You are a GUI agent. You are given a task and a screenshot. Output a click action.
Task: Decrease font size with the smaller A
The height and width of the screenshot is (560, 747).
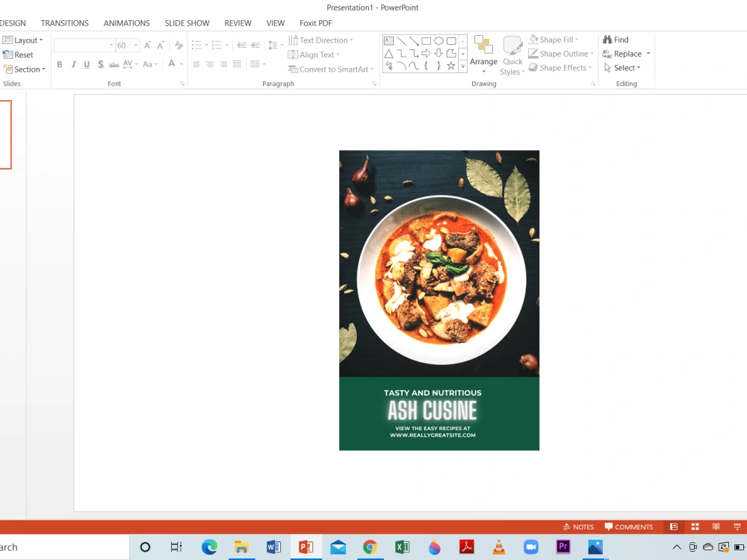161,46
